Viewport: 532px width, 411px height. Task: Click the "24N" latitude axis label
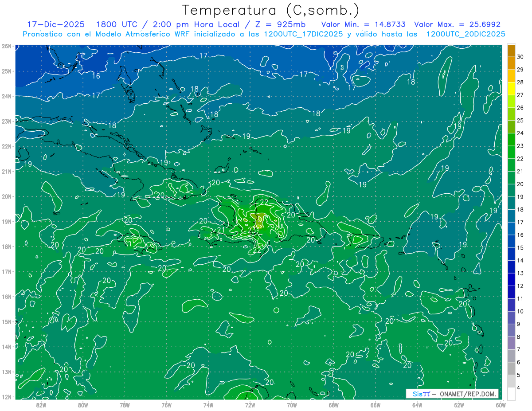coord(7,96)
